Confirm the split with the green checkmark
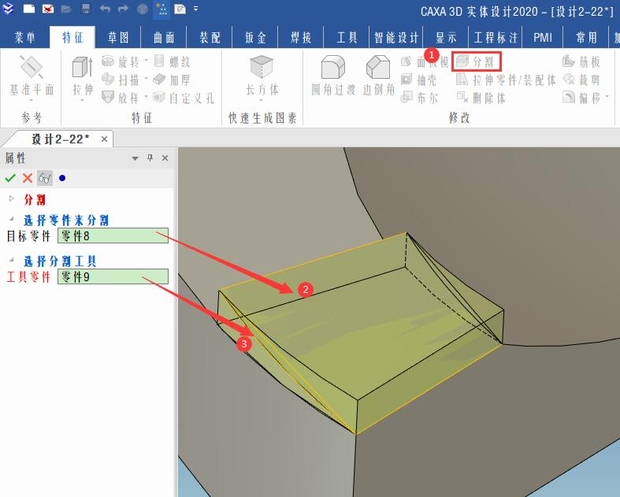Image resolution: width=620 pixels, height=497 pixels. pos(10,178)
